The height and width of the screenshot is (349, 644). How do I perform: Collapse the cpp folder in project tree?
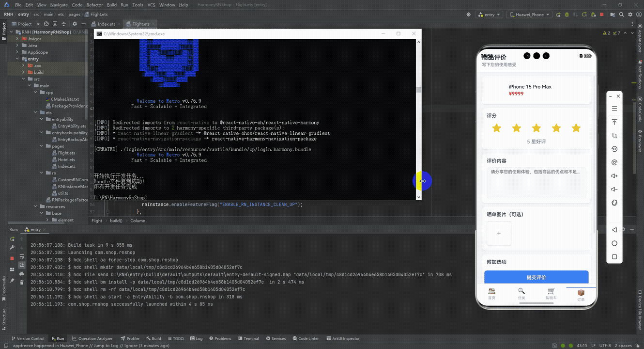[36, 93]
